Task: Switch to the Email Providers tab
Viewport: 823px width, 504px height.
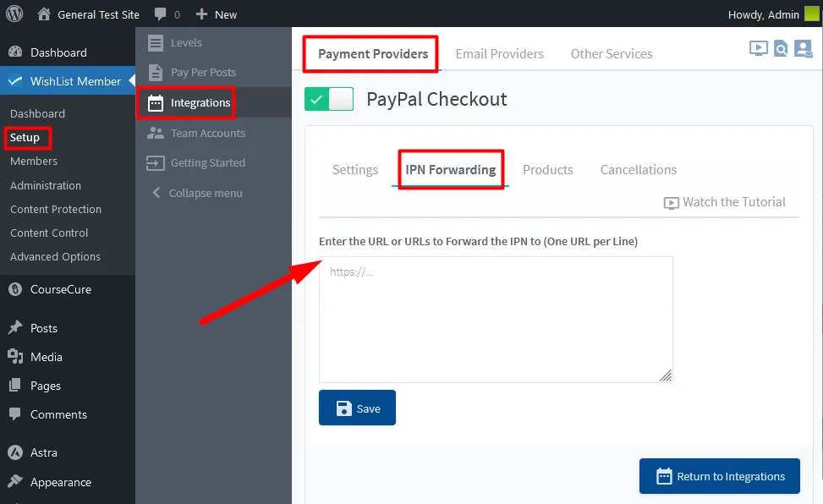Action: (499, 53)
